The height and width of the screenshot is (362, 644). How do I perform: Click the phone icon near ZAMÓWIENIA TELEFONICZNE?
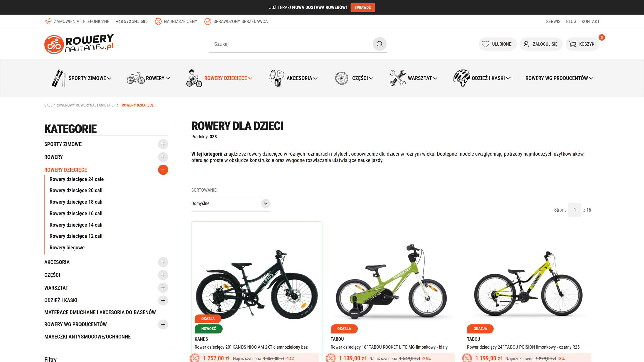48,21
